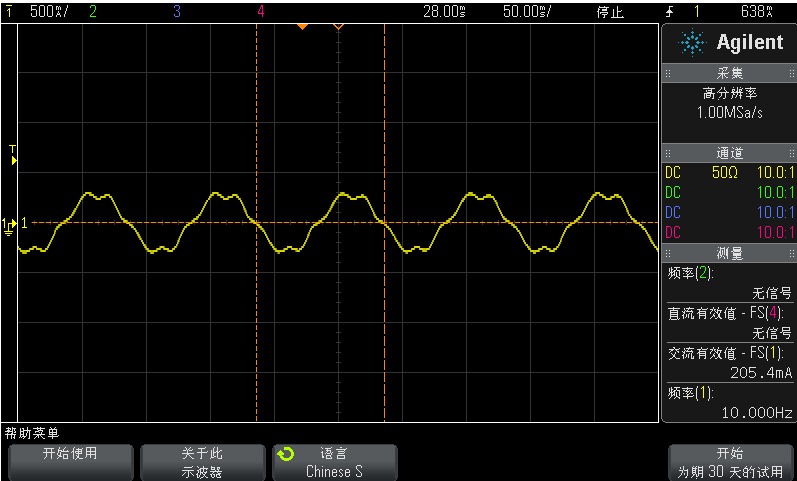The height and width of the screenshot is (481, 797).
Task: Expand the 采集 acquisition section header
Action: pyautogui.click(x=729, y=74)
